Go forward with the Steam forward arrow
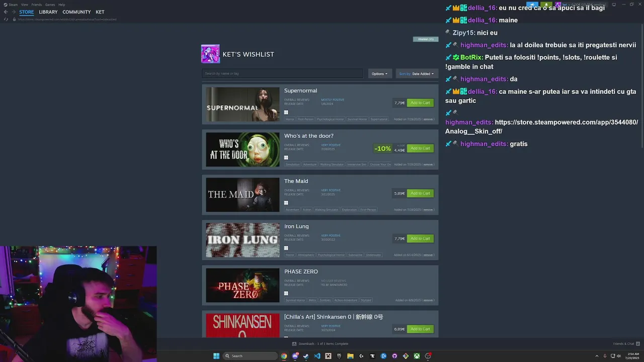Screen dimensions: 644x362 click(x=13, y=12)
